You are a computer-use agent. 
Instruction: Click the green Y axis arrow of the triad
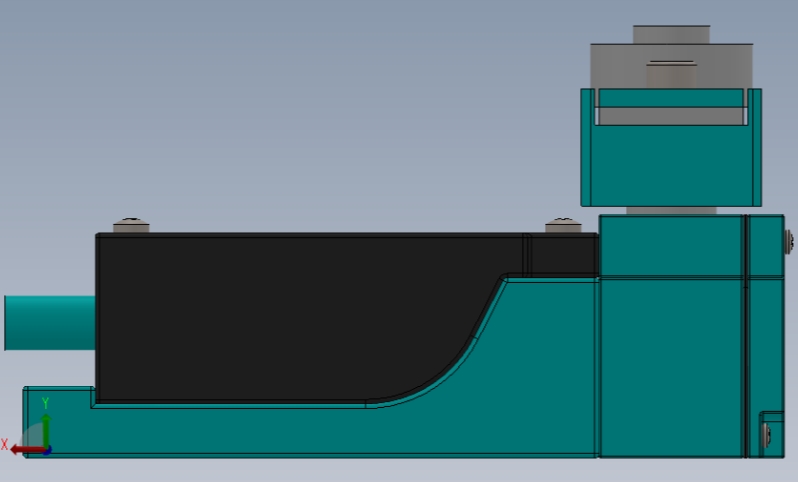[46, 430]
